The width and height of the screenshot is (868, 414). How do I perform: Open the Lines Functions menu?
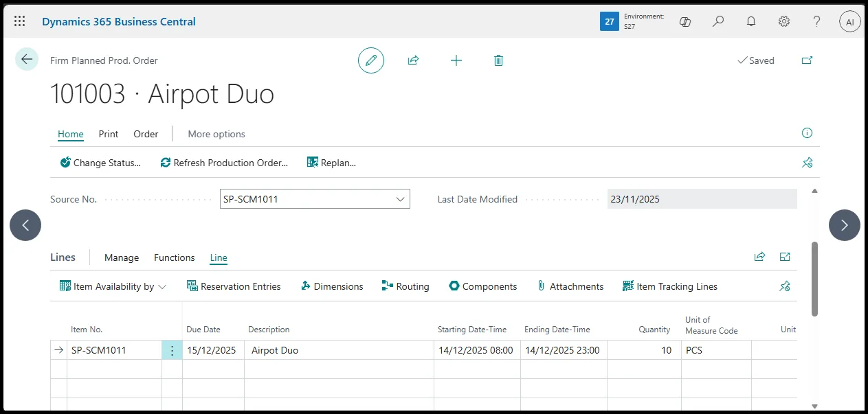[x=175, y=257]
